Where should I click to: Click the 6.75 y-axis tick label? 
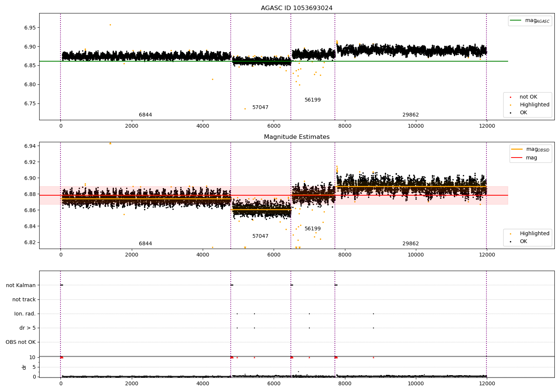coord(30,104)
